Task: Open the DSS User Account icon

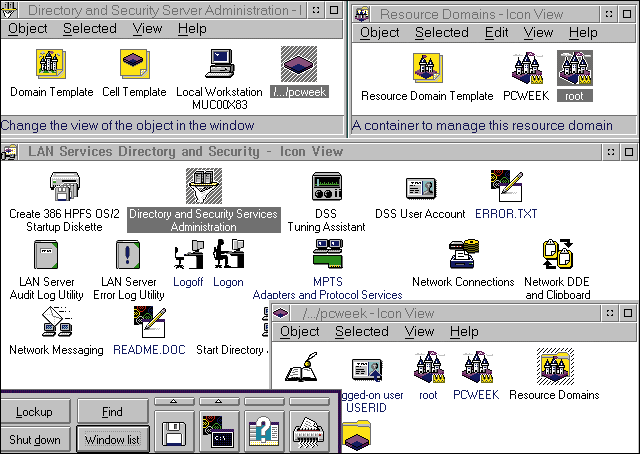Action: (421, 188)
